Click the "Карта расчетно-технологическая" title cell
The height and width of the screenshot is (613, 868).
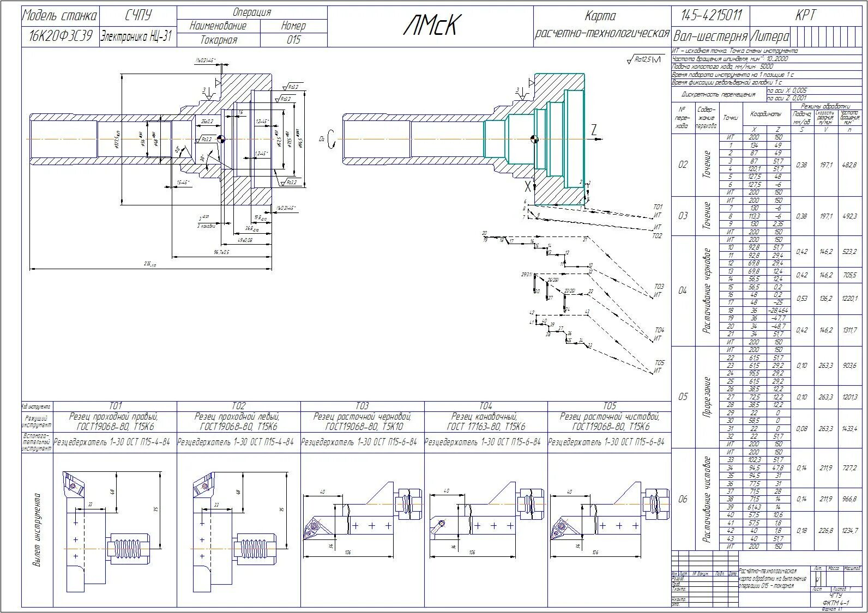601,25
